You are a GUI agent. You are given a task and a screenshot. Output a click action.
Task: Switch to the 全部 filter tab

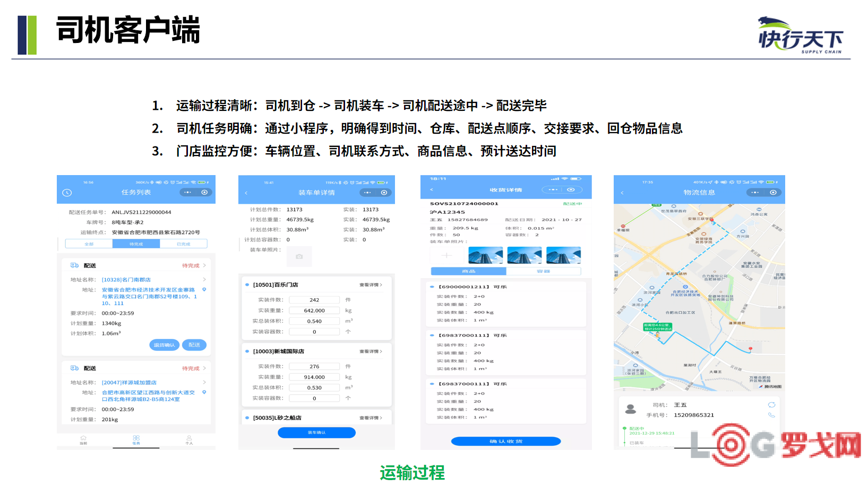(89, 244)
